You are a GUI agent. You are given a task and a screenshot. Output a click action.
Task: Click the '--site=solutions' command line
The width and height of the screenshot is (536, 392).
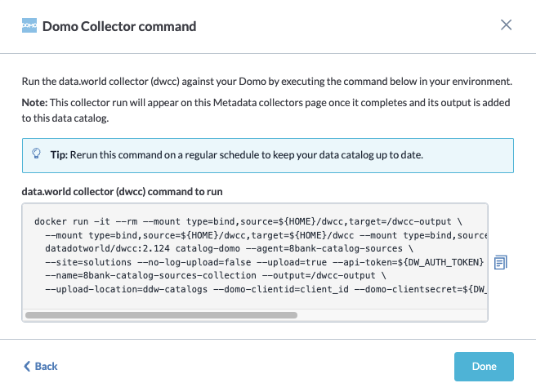point(265,262)
